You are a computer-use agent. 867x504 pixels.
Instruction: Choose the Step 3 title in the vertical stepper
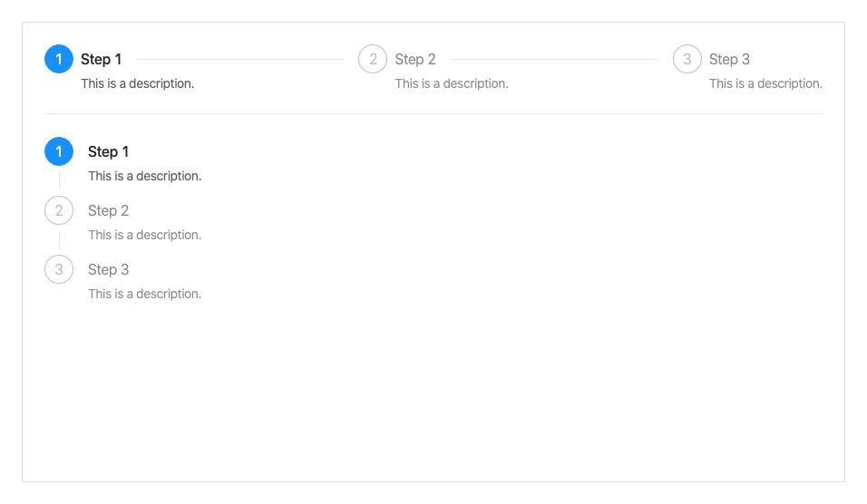tap(109, 269)
